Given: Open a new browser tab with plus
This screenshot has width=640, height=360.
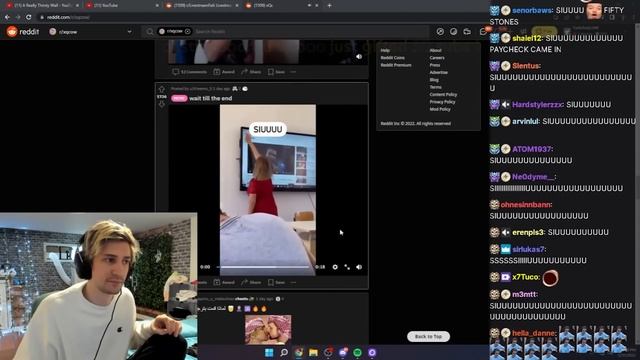Looking at the screenshot, I should 329,5.
